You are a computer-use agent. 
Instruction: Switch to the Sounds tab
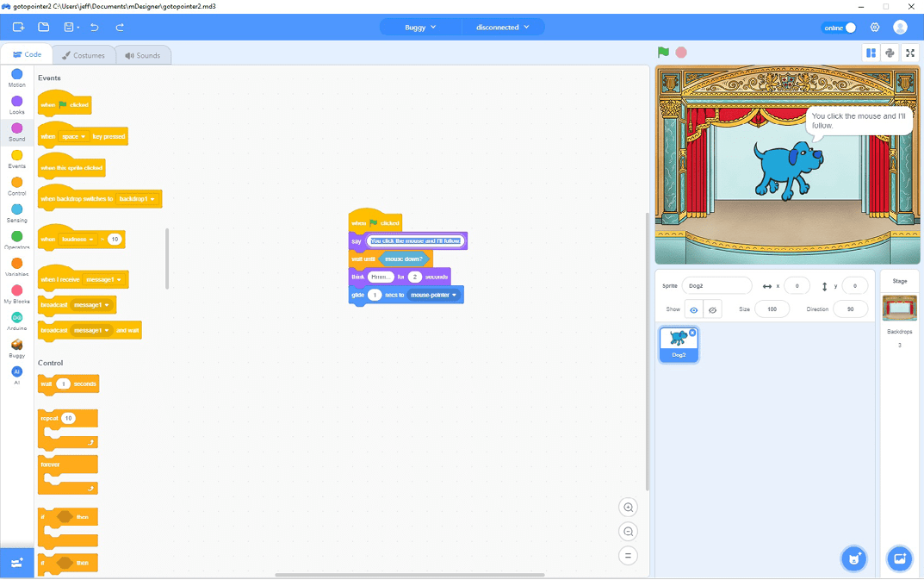143,55
